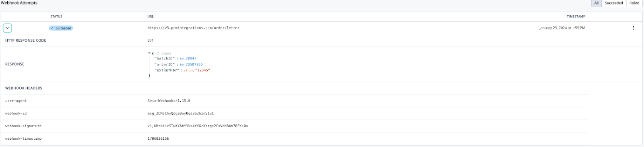Select the batchID value 28847
The height and width of the screenshot is (147, 644).
tap(191, 59)
